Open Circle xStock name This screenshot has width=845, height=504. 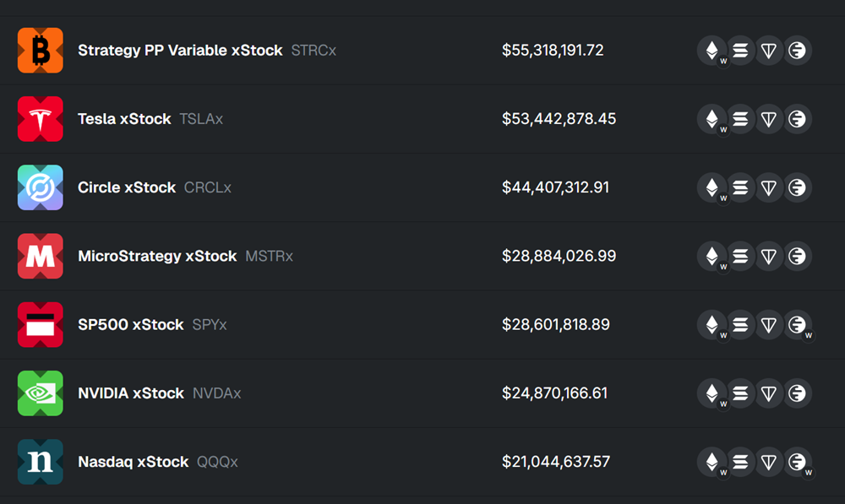[x=127, y=187]
